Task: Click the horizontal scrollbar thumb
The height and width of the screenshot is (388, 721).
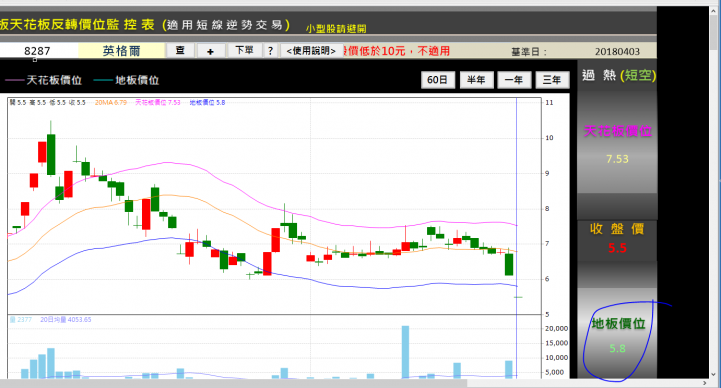Action: [x=234, y=383]
